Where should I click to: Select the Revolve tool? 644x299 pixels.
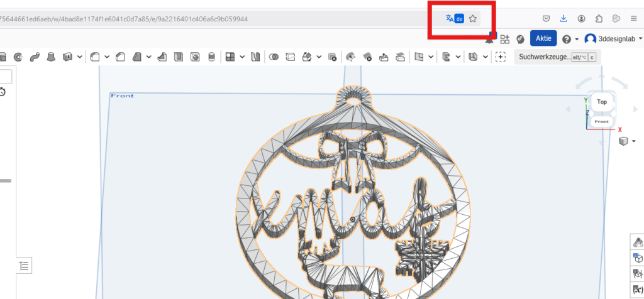click(x=18, y=57)
